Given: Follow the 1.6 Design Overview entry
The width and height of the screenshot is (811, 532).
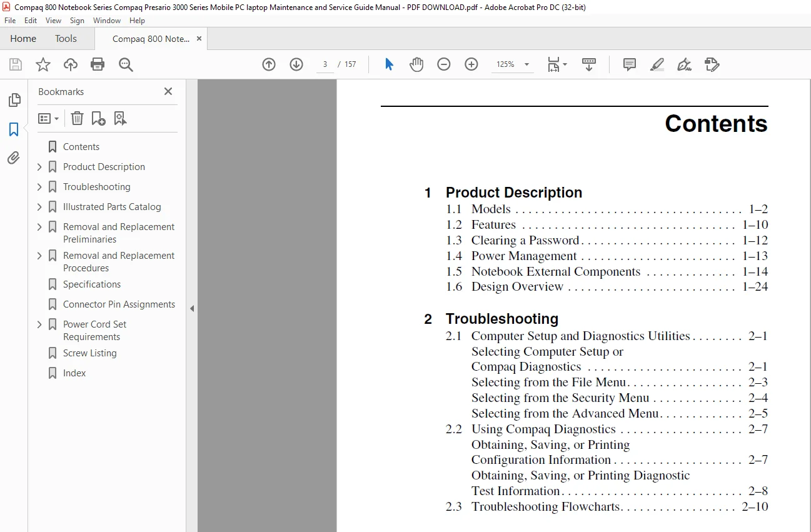Looking at the screenshot, I should (x=607, y=287).
